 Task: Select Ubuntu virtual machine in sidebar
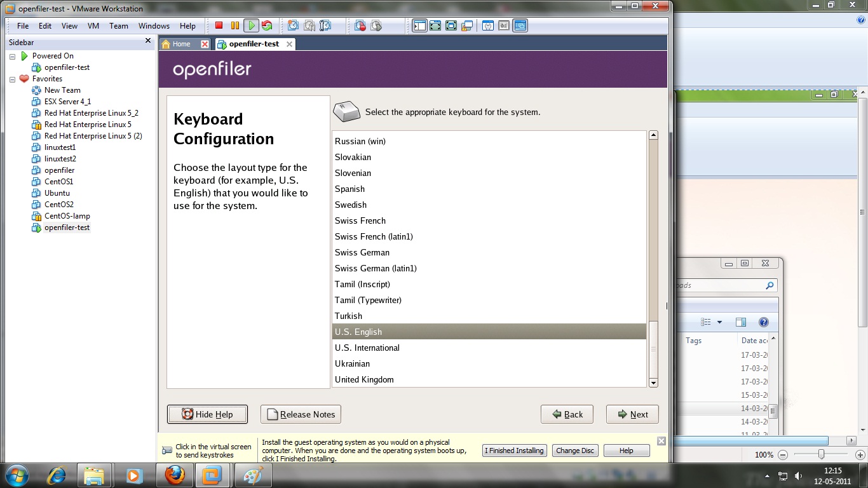(x=57, y=193)
